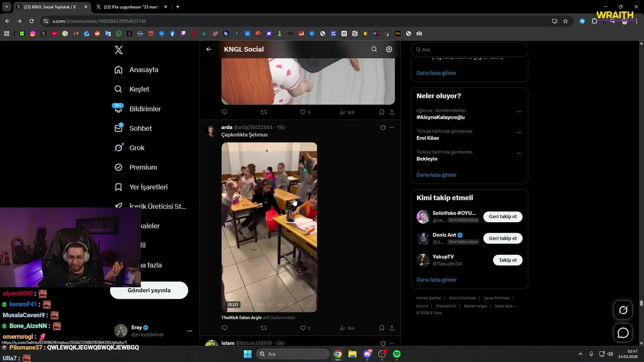Screen dimensions: 644x362
Task: Show more suggestions under Kimi takip etmeli
Action: 436,280
